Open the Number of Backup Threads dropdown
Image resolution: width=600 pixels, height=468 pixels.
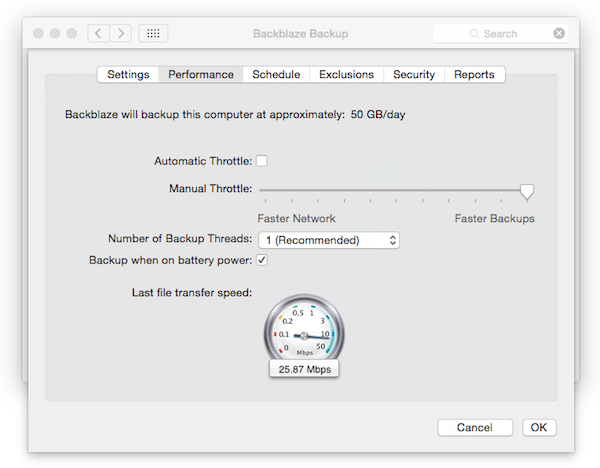point(329,240)
